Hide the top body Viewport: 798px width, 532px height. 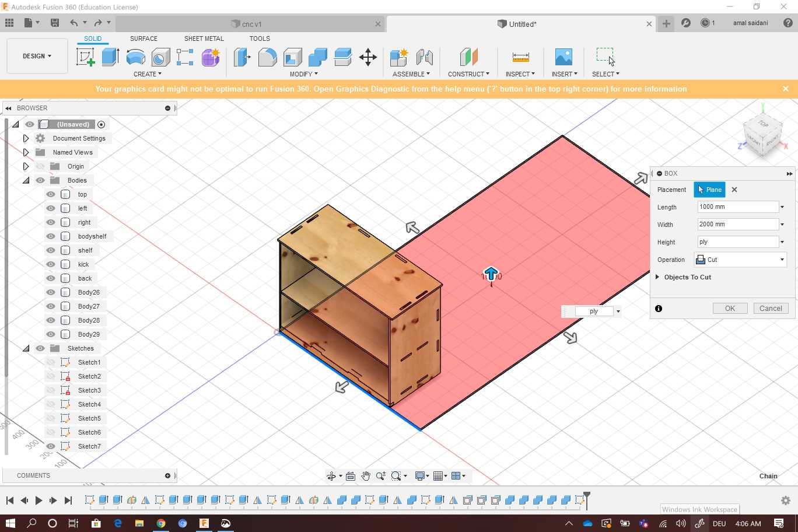[x=51, y=194]
